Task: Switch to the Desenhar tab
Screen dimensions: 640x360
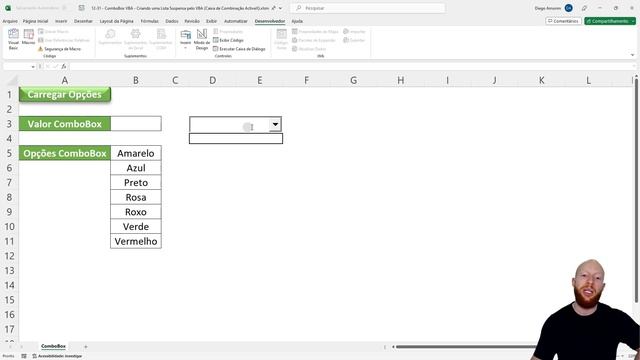Action: pyautogui.click(x=83, y=21)
